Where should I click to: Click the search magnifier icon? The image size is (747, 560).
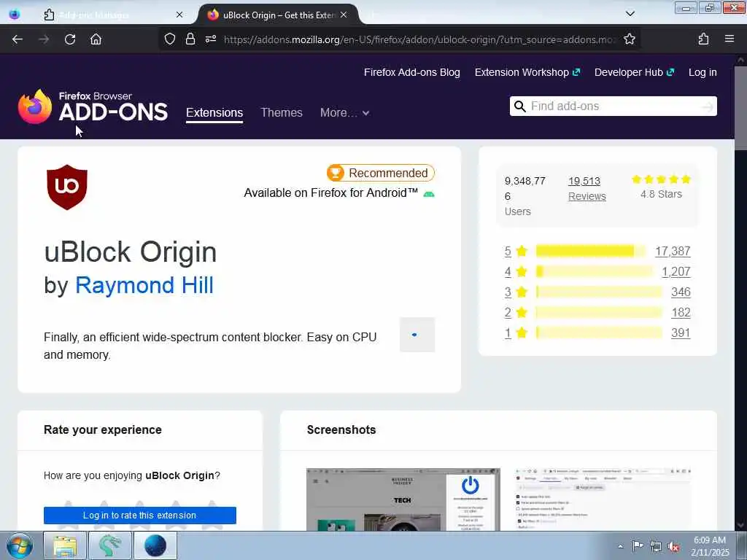click(x=519, y=106)
